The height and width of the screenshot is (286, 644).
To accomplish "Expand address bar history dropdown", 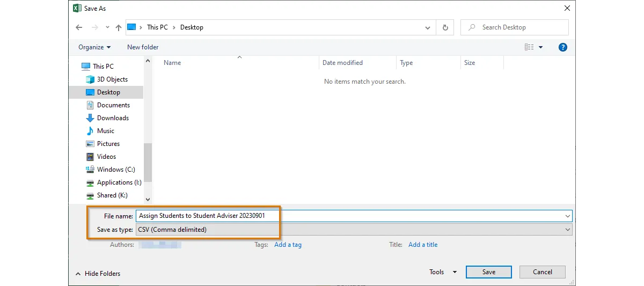I will [x=428, y=27].
